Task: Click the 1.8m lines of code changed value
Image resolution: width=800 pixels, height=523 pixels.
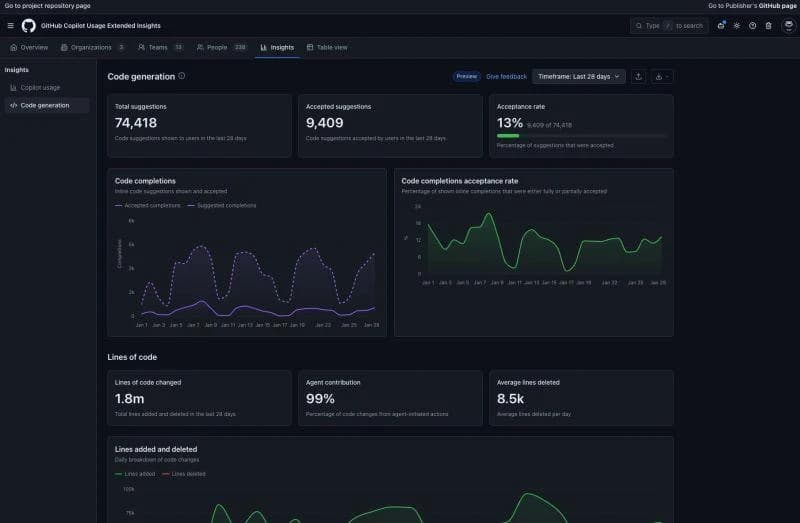Action: (129, 399)
